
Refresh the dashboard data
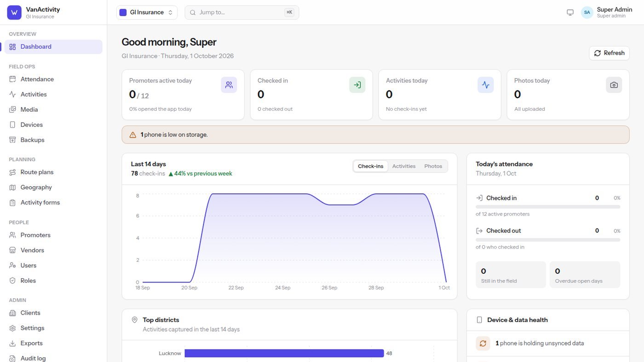click(x=609, y=53)
